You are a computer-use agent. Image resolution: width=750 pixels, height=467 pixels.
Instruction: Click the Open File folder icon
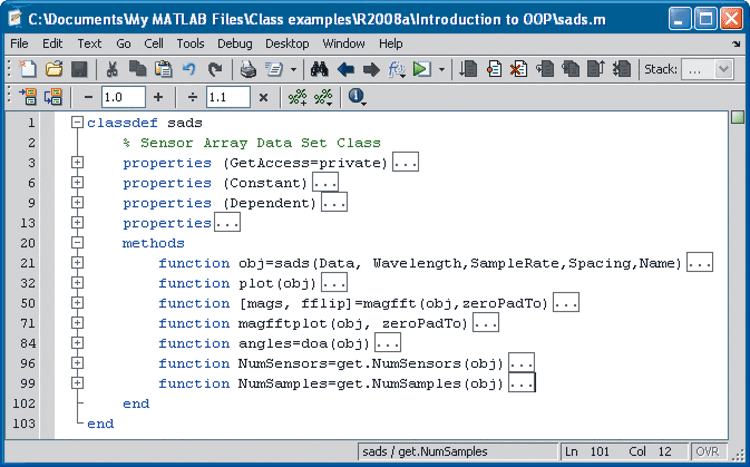(x=54, y=69)
